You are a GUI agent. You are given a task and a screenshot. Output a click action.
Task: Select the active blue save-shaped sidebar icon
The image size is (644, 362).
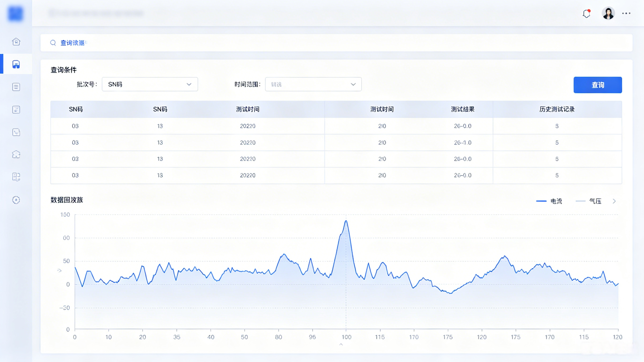pyautogui.click(x=16, y=64)
